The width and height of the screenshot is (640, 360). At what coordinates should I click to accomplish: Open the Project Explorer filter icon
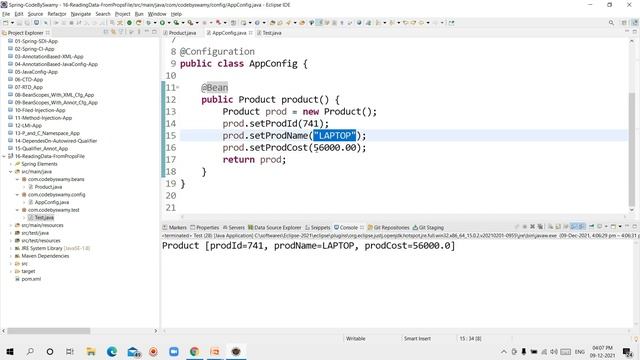[121, 32]
